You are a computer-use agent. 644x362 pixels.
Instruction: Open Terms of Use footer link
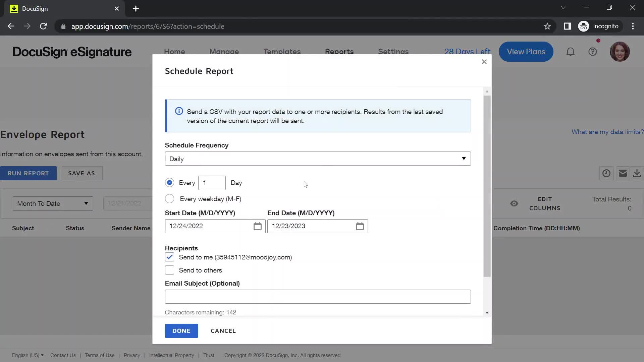[100, 355]
